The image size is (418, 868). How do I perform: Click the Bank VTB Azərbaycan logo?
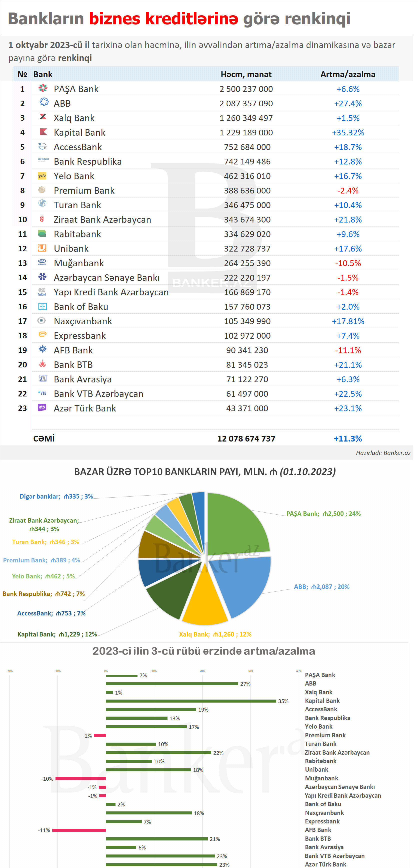click(42, 393)
